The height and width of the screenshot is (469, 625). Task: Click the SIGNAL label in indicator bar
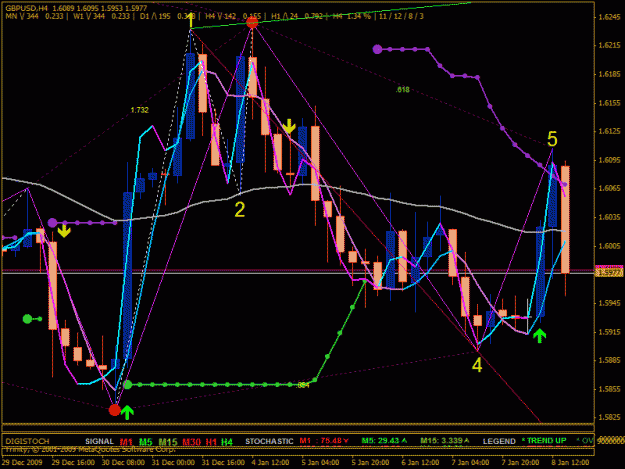[x=99, y=441]
